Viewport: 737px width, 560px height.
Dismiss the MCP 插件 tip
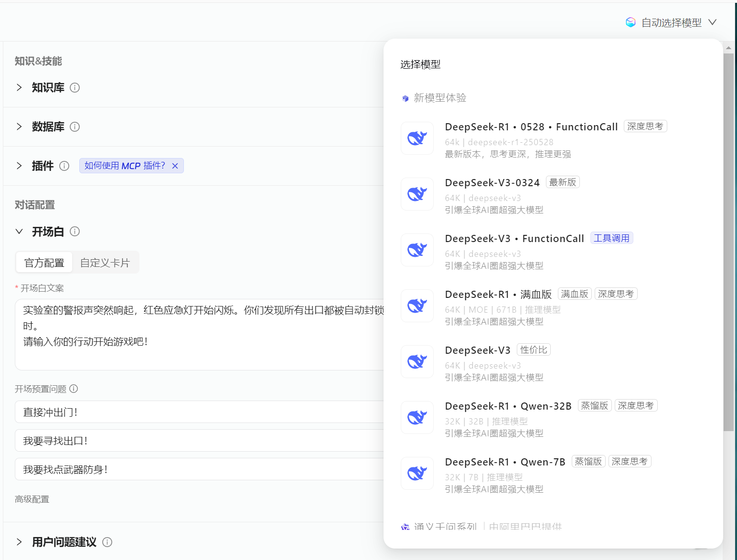(175, 166)
